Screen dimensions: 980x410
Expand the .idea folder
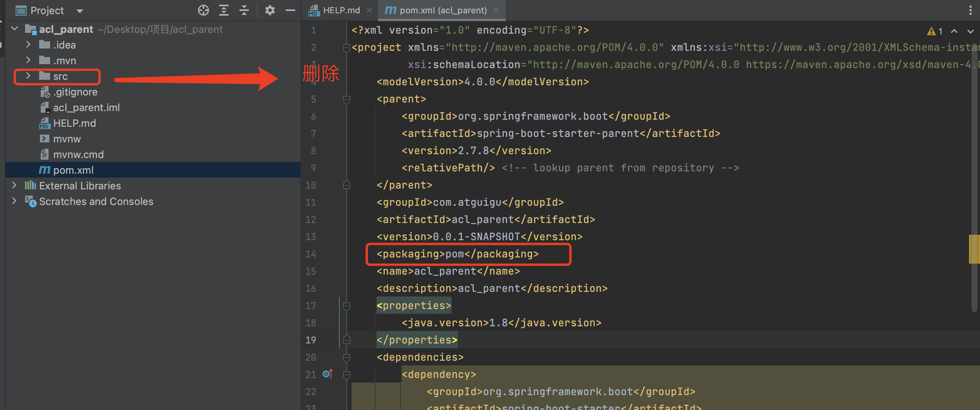pos(28,45)
